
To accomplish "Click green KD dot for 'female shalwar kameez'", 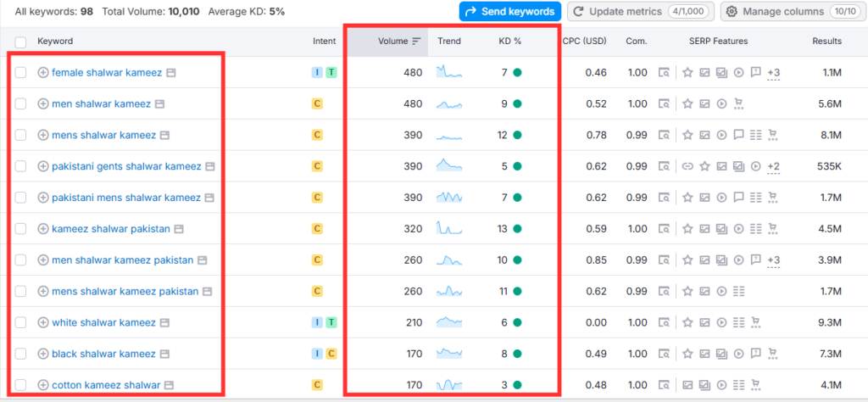I will click(517, 73).
